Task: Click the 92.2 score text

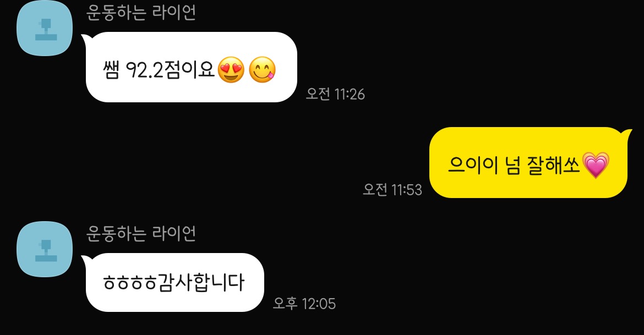Action: point(145,70)
